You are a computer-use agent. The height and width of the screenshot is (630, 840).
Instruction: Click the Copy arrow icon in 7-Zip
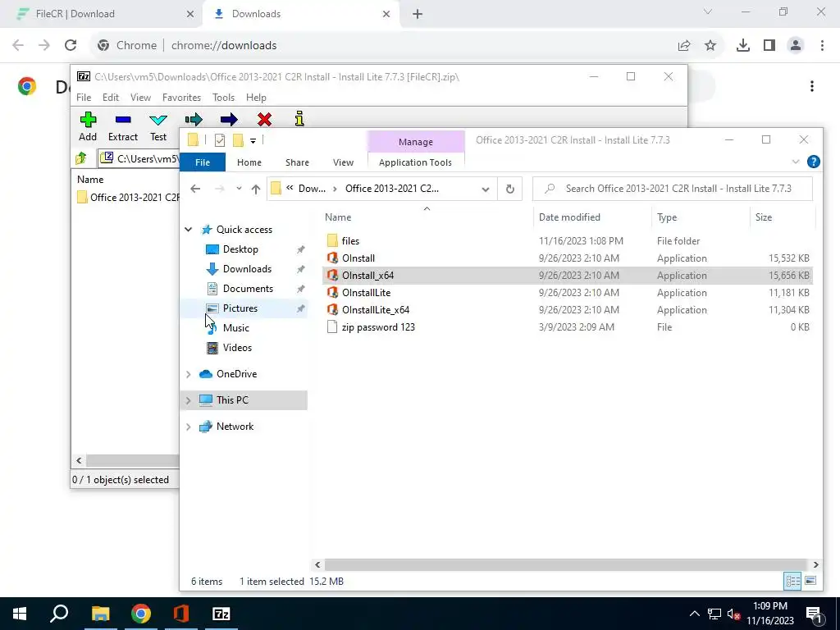(194, 120)
